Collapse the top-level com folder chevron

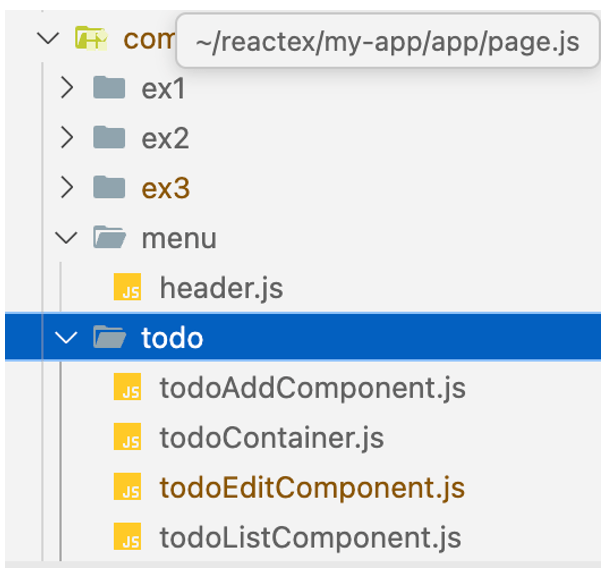point(47,39)
